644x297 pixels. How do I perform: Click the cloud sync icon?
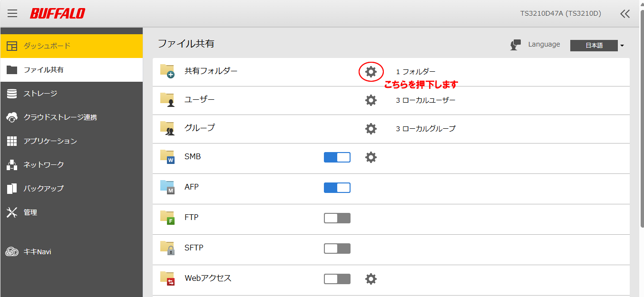(x=12, y=117)
